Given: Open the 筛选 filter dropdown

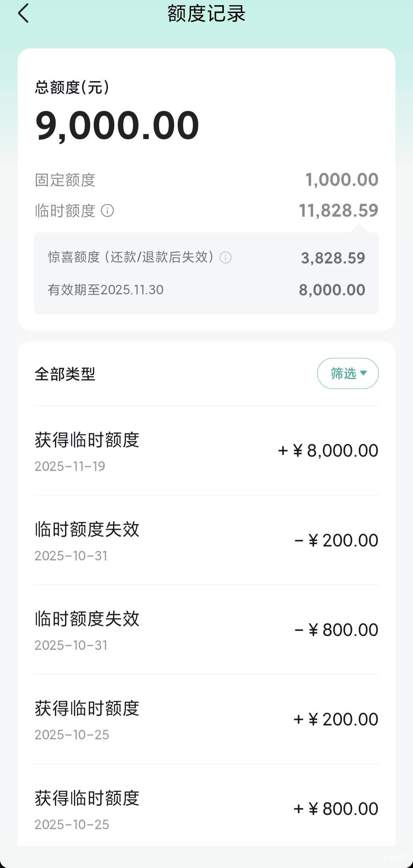Looking at the screenshot, I should click(x=348, y=373).
